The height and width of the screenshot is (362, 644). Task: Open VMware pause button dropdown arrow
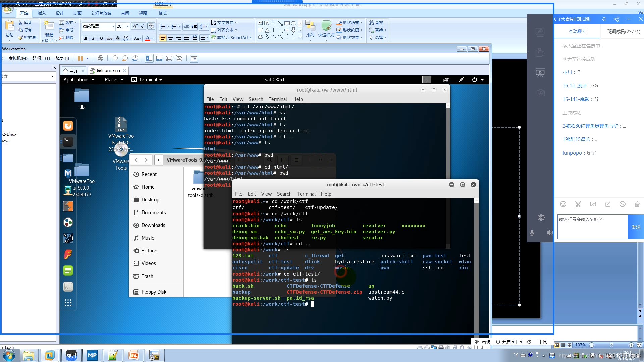88,58
